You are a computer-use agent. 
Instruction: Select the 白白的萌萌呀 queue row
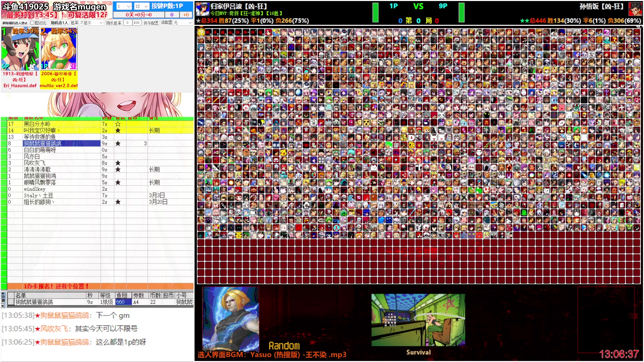click(x=100, y=150)
